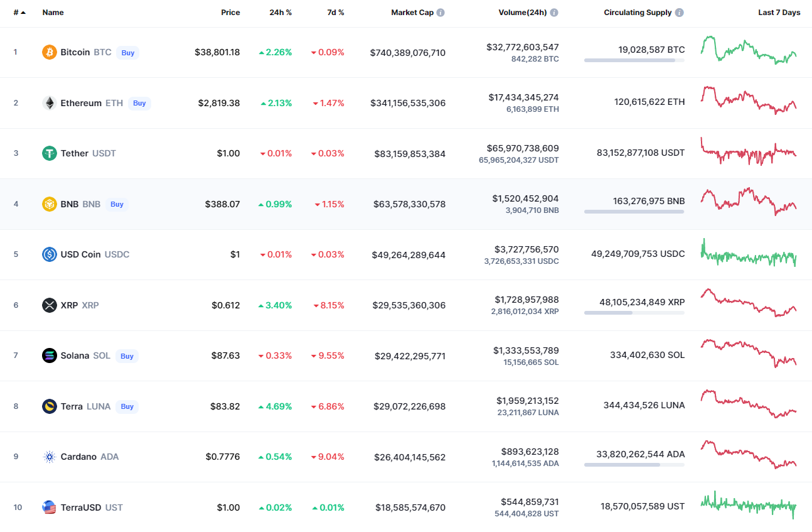Click the XRP logo icon
Screen dimensions: 812x532
[50, 305]
